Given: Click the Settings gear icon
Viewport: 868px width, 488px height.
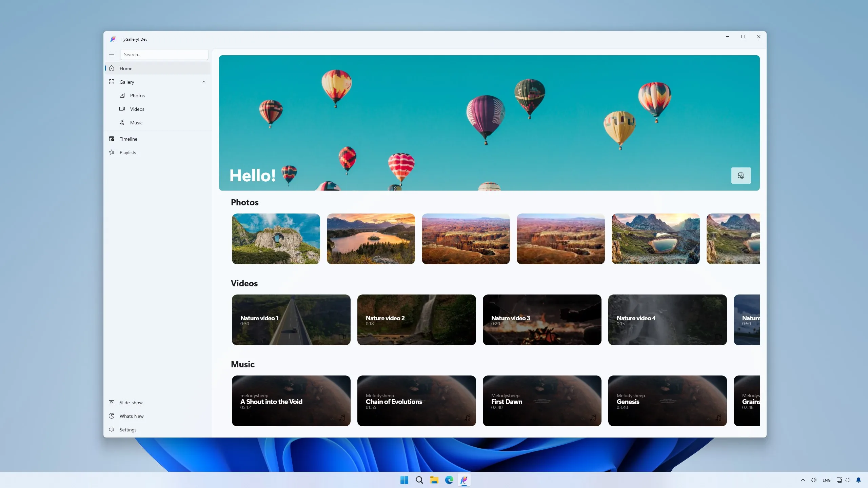Looking at the screenshot, I should 112,429.
